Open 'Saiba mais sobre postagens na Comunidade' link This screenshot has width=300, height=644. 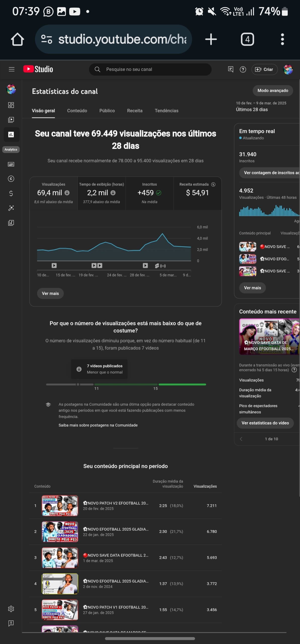98,425
